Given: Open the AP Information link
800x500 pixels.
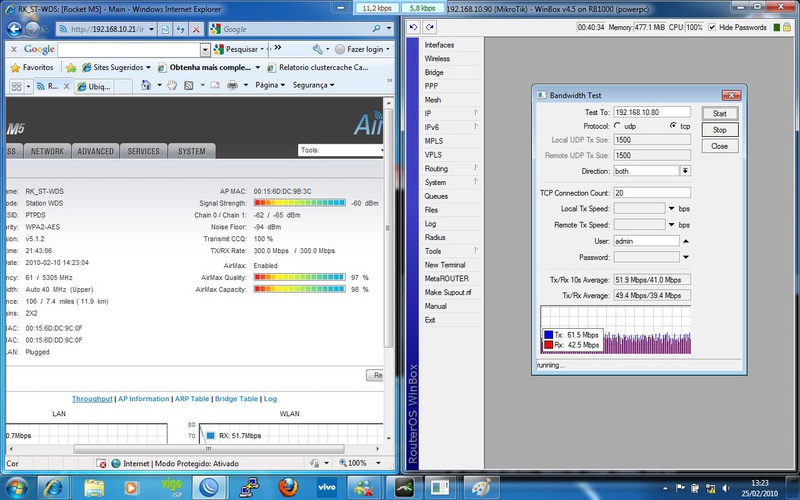Looking at the screenshot, I should [x=144, y=398].
